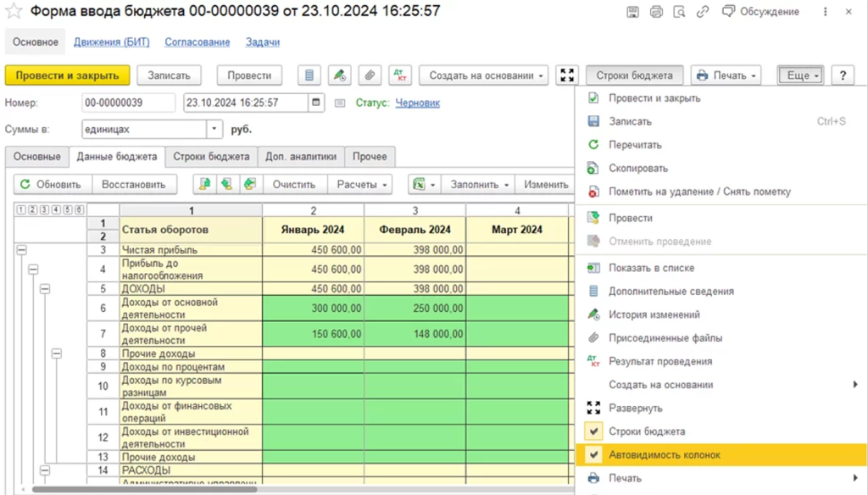The image size is (868, 495).
Task: Toggle the Строки бюджета toolbar button
Action: [x=634, y=75]
